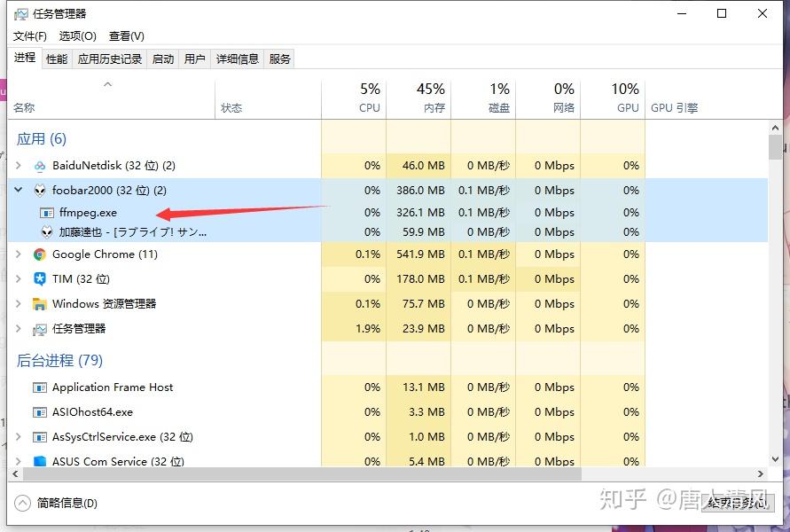790x532 pixels.
Task: Expand the TIM process entry
Action: 20,278
